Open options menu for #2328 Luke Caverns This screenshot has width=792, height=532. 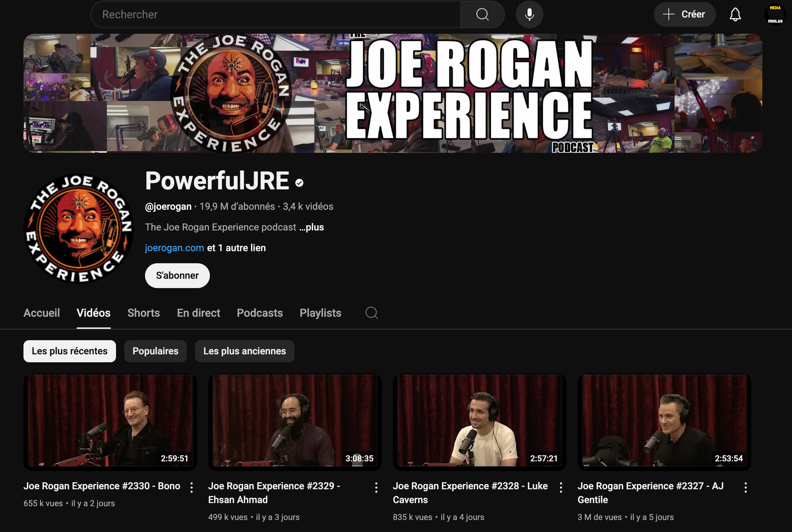click(x=561, y=488)
